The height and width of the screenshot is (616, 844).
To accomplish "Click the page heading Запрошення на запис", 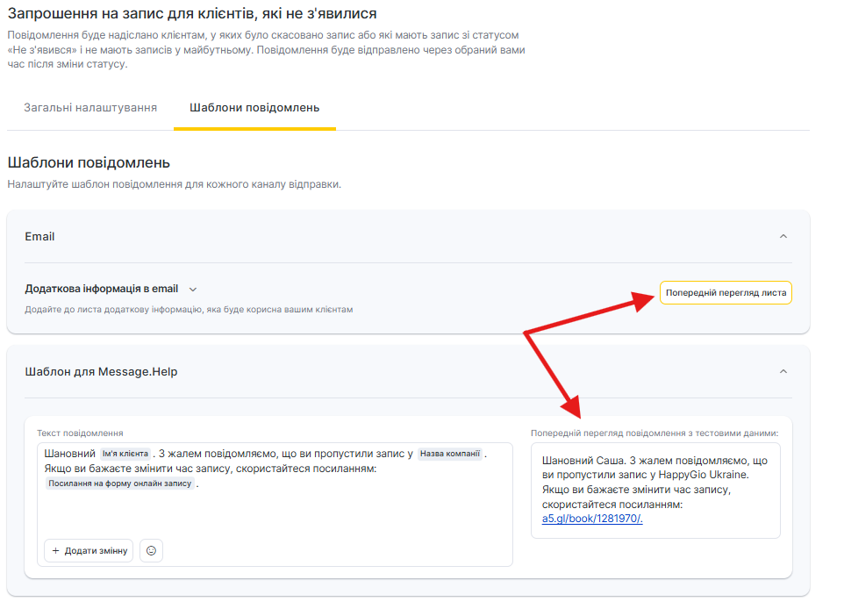I will [192, 13].
